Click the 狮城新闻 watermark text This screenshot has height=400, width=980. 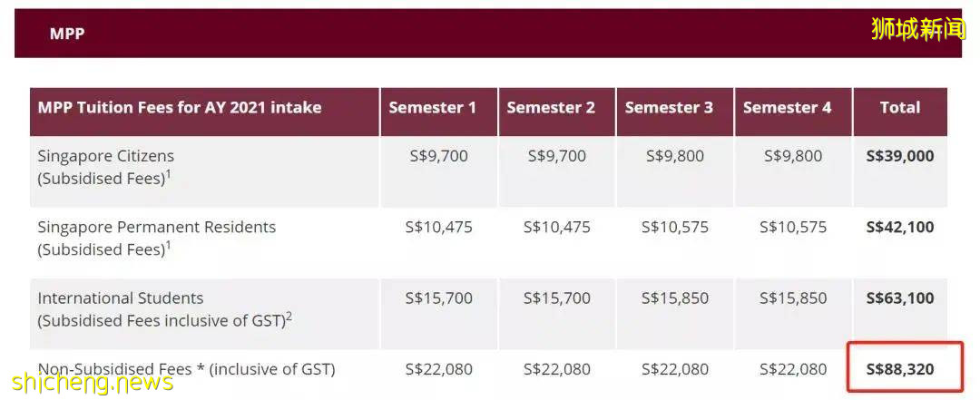point(918,28)
